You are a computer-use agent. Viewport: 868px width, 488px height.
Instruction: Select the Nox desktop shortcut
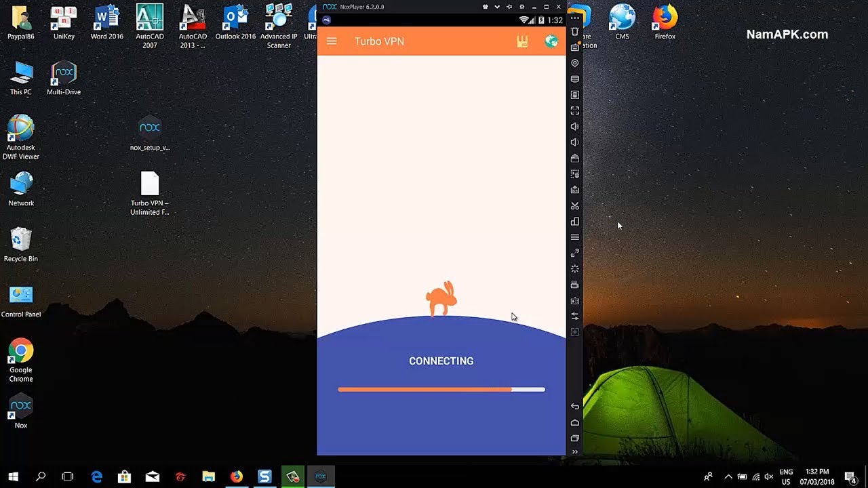[21, 410]
